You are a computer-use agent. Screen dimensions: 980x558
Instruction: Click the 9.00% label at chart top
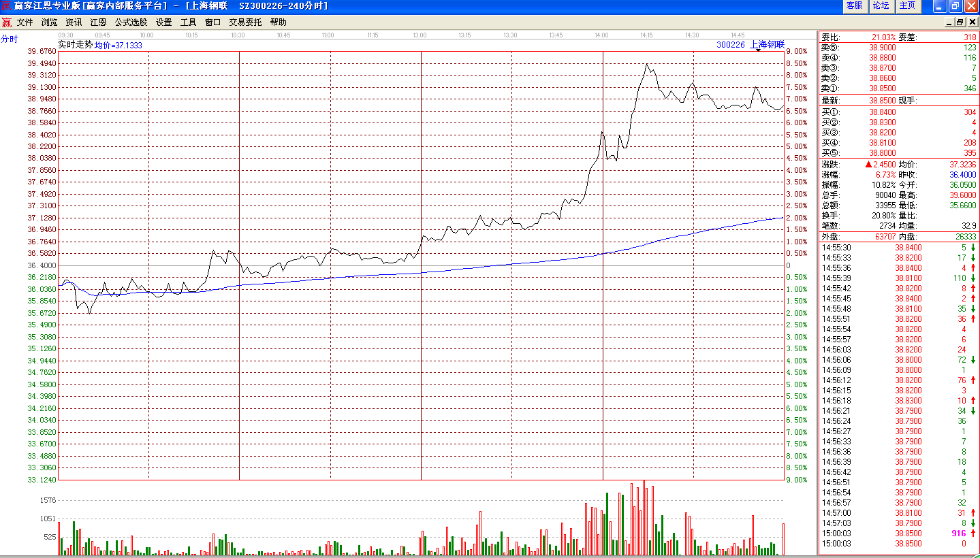pos(797,51)
